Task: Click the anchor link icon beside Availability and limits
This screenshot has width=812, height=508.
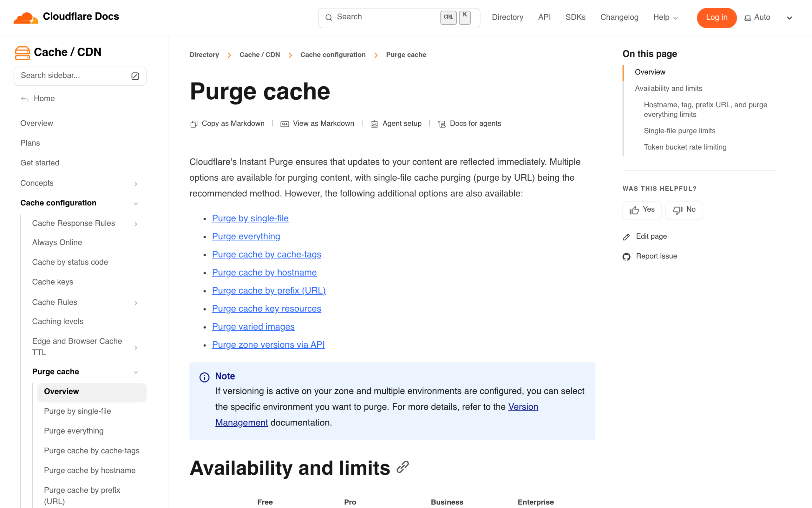Action: (x=402, y=467)
